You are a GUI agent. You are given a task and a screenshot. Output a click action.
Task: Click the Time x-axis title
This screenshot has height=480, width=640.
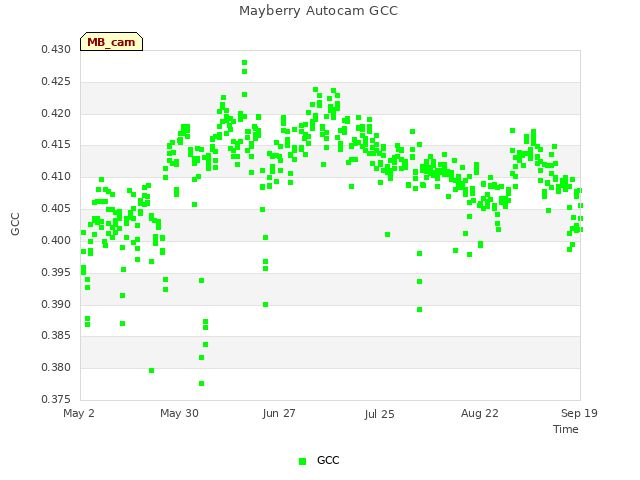566,429
